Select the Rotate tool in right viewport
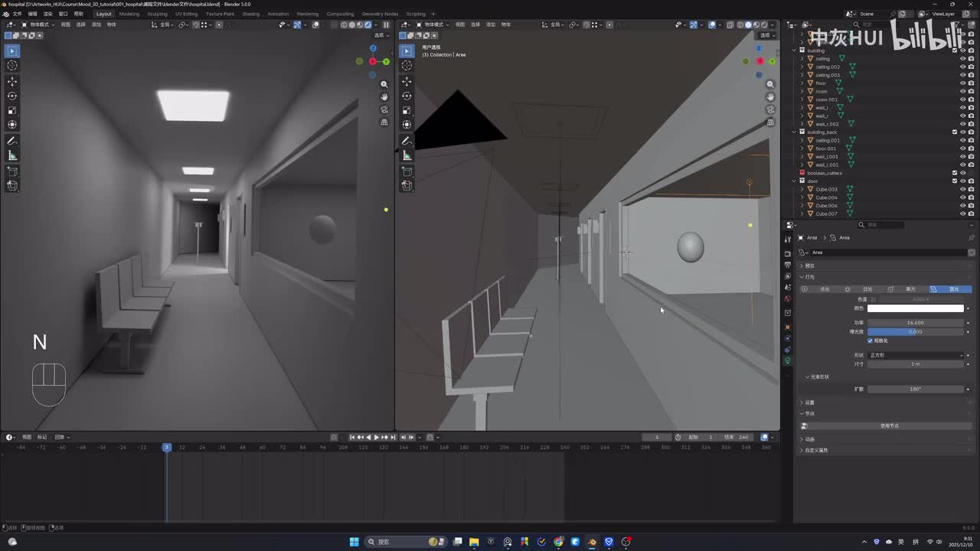 (x=407, y=96)
